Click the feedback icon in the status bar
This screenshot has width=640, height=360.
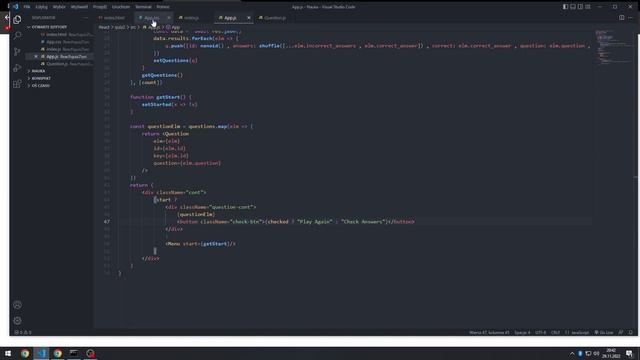click(621, 333)
